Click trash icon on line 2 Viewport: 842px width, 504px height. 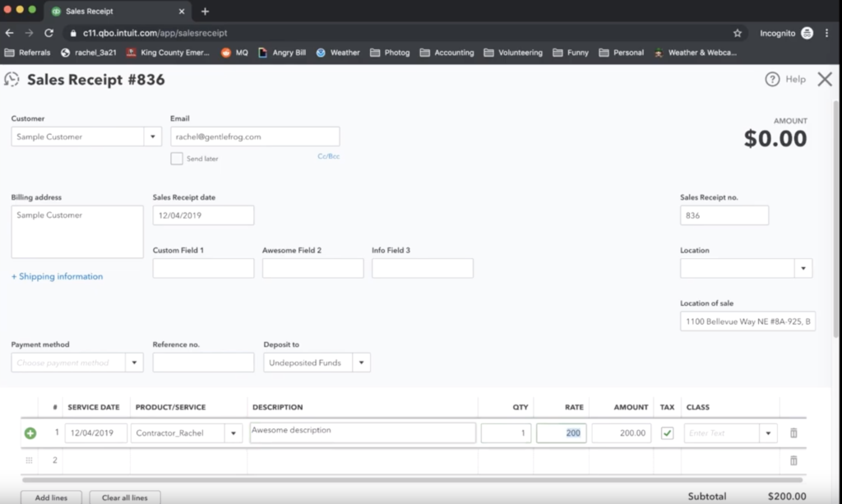click(793, 461)
